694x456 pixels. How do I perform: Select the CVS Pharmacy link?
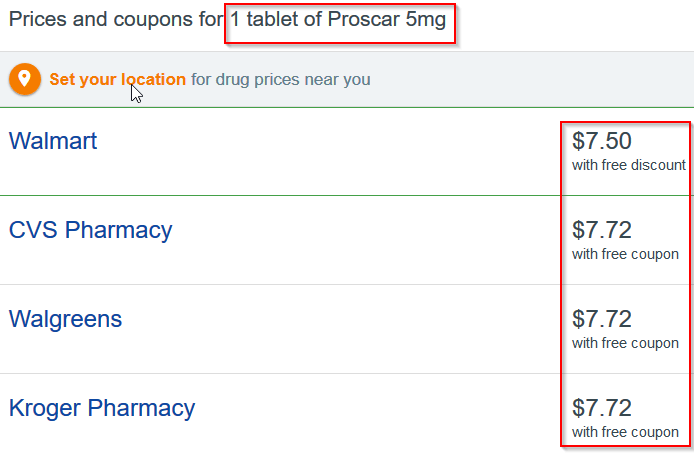(90, 230)
